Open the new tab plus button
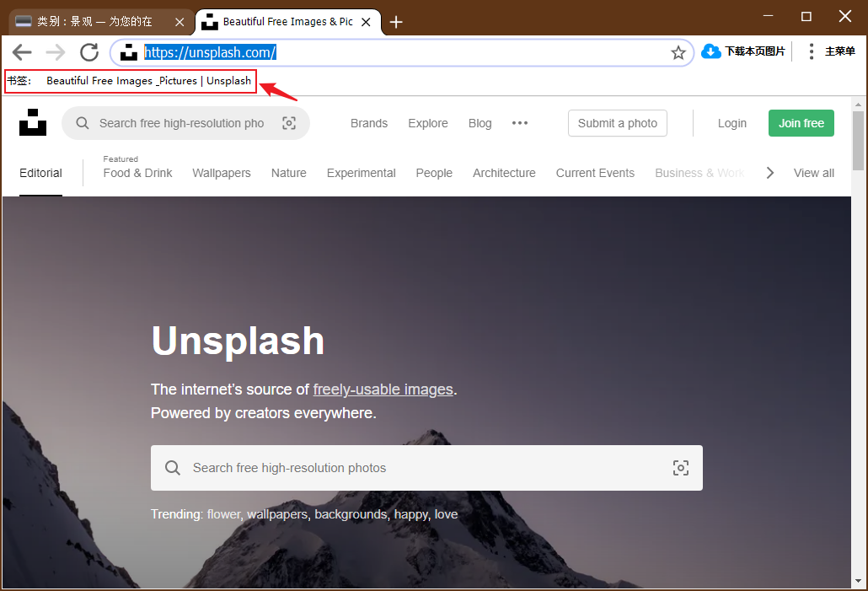Screen dimensions: 868x591 (396, 22)
